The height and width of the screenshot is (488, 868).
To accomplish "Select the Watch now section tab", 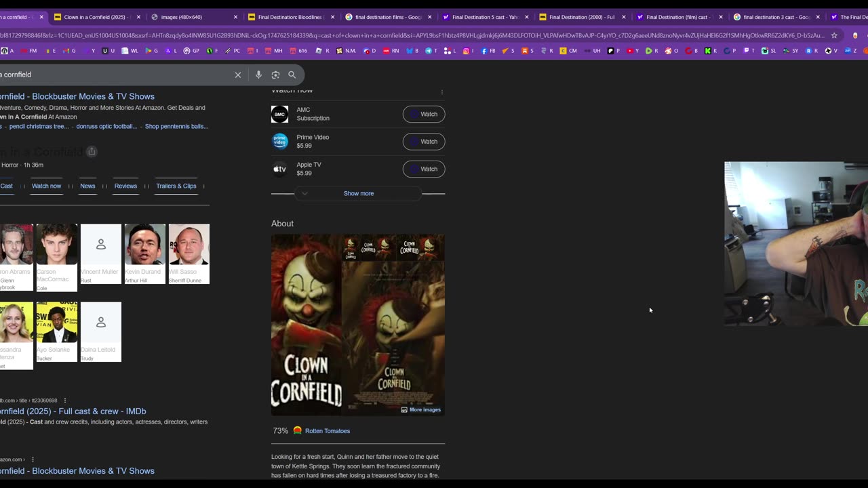I will click(x=46, y=186).
